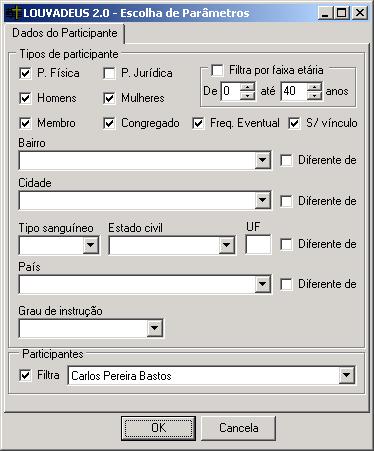Expand the Estado civil dropdown
Image resolution: width=374 pixels, height=451 pixels.
click(226, 246)
